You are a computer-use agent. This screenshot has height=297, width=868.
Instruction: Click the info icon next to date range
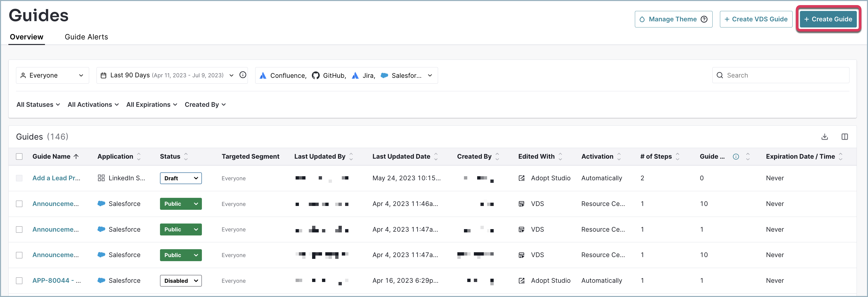(243, 75)
